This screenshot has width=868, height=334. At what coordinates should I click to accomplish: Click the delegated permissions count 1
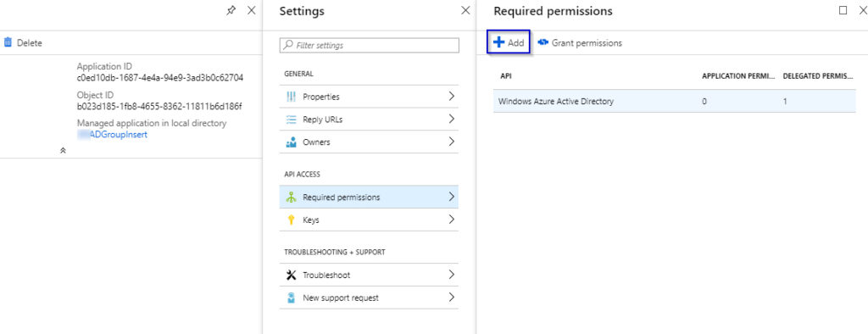point(785,102)
